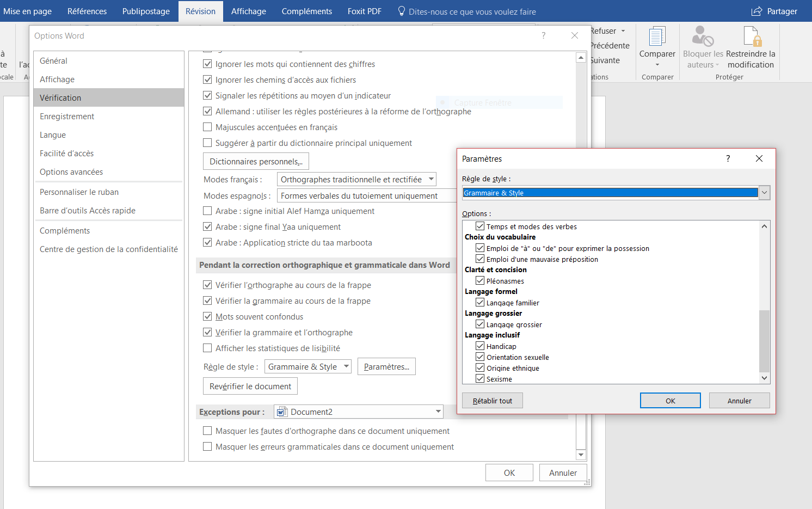Open the Affichage ribbon tab
The image size is (812, 509).
point(249,11)
